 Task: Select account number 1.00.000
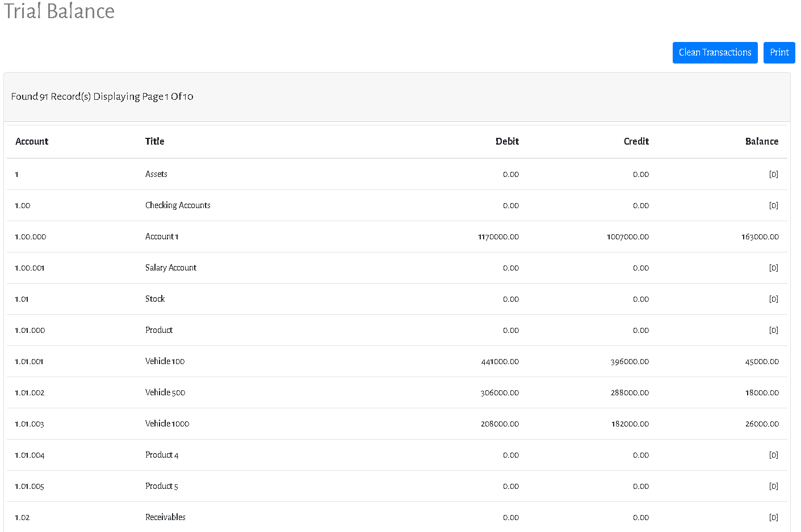31,237
